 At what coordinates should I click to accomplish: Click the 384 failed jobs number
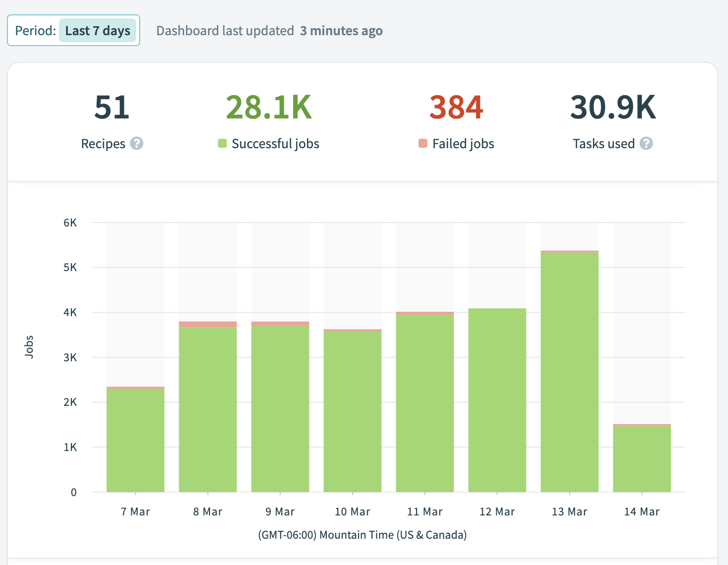pos(456,108)
